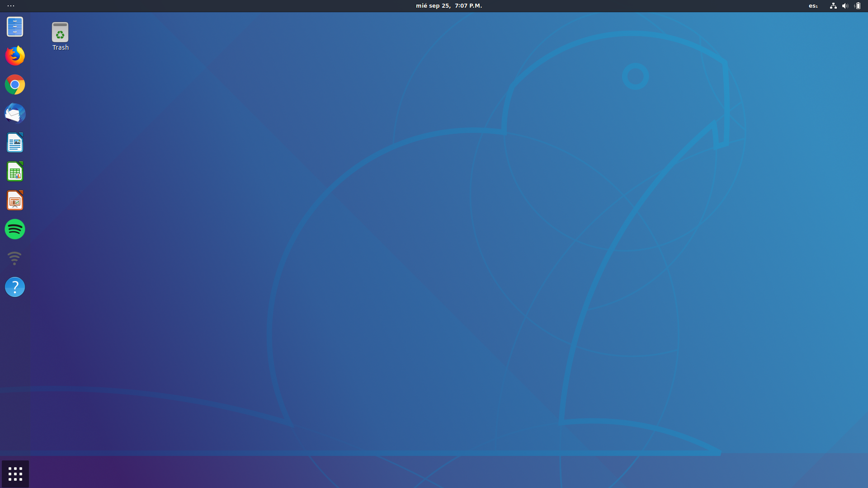Image resolution: width=868 pixels, height=488 pixels.
Task: Launch Firefox web browser
Action: [15, 56]
